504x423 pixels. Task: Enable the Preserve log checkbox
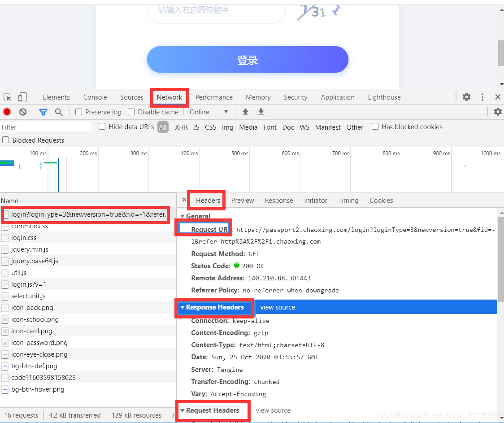(79, 112)
